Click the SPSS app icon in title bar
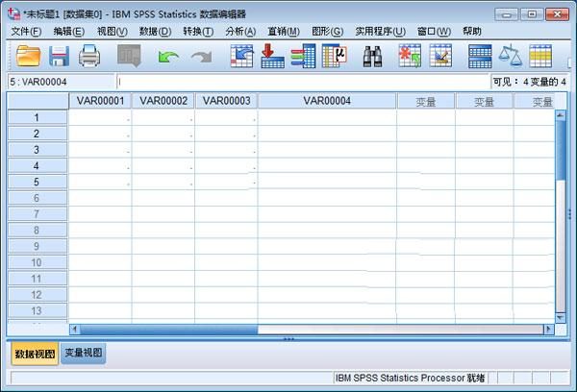 click(14, 14)
